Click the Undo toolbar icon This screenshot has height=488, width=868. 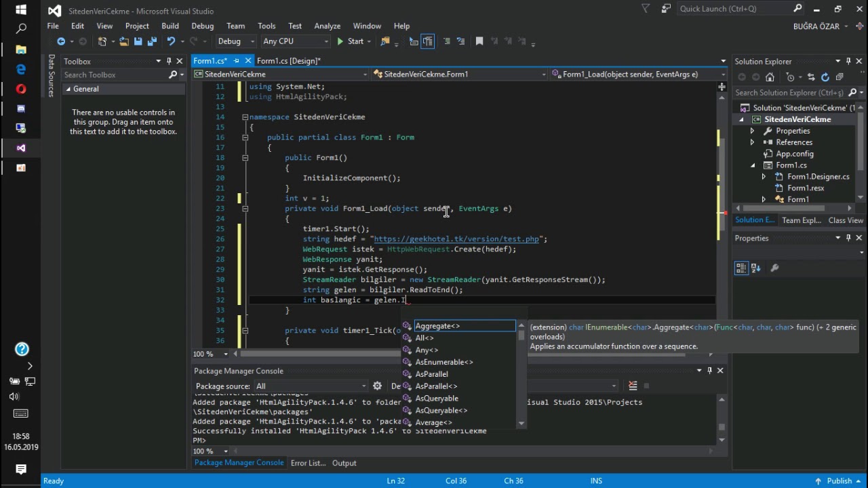click(x=171, y=41)
